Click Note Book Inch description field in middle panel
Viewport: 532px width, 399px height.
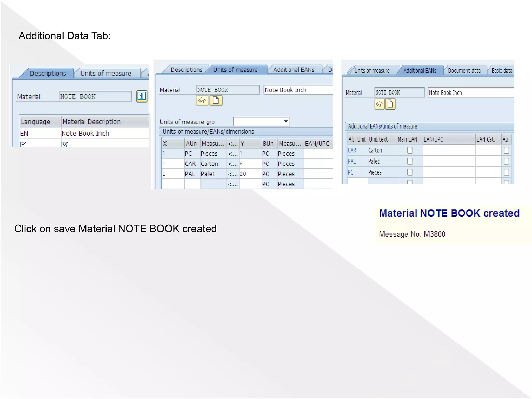(298, 90)
